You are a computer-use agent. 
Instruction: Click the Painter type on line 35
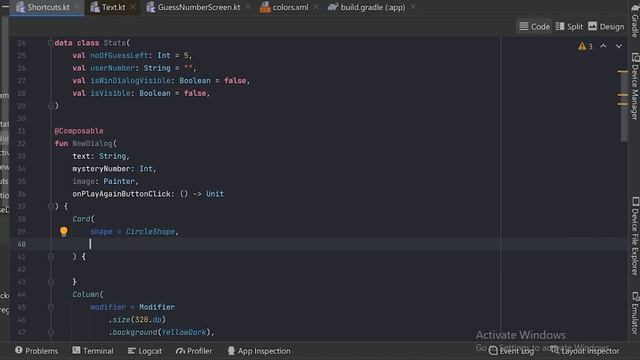119,181
